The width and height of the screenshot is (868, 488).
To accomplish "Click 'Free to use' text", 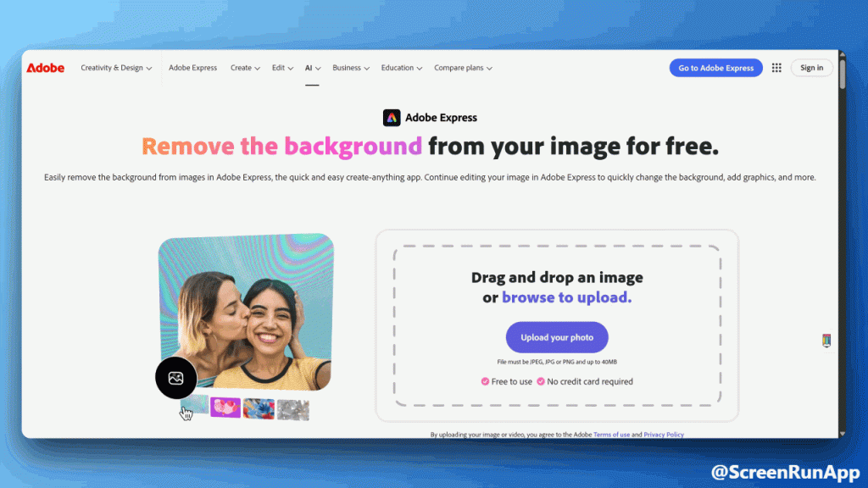I will 511,381.
